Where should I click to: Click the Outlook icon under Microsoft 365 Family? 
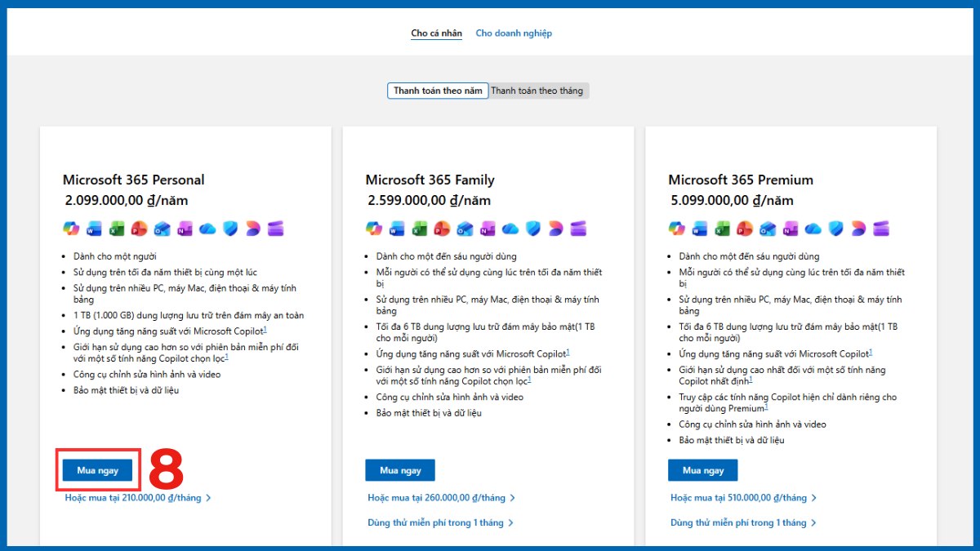pos(465,228)
